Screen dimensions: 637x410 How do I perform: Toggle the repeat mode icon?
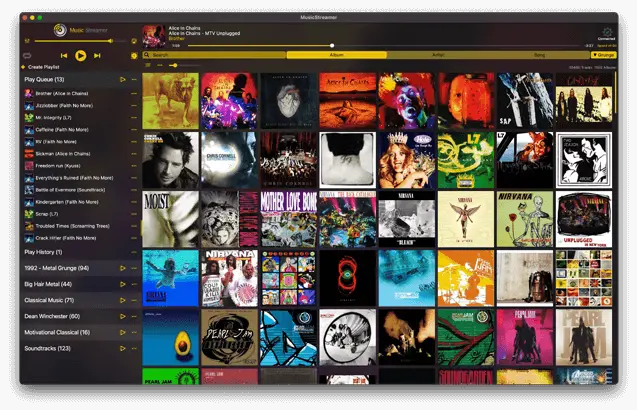(27, 56)
